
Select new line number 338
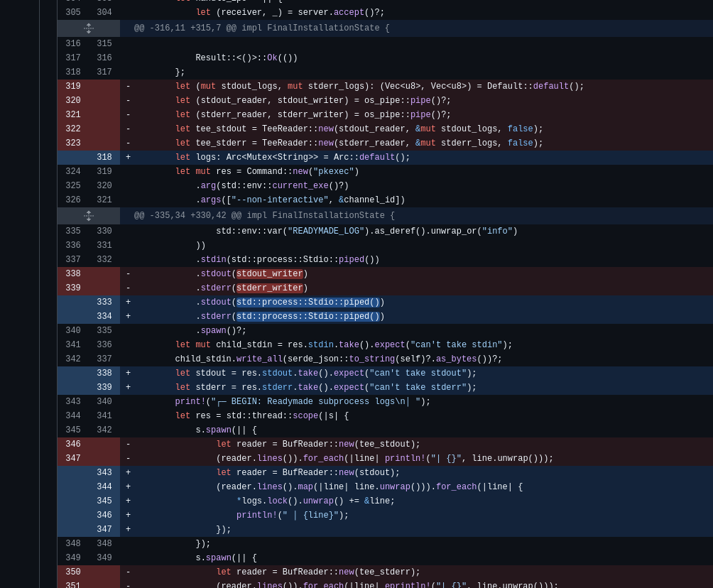point(104,373)
